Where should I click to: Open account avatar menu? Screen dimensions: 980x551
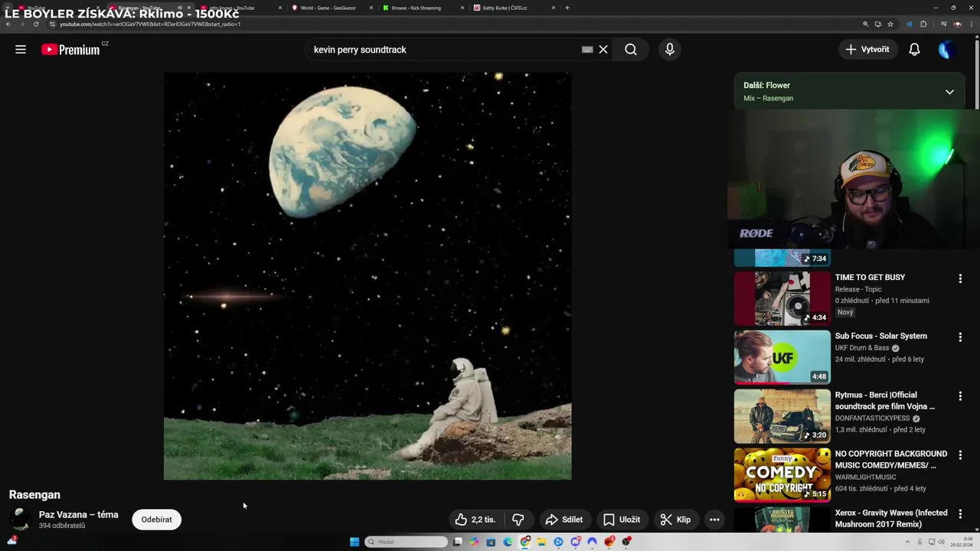coord(947,50)
